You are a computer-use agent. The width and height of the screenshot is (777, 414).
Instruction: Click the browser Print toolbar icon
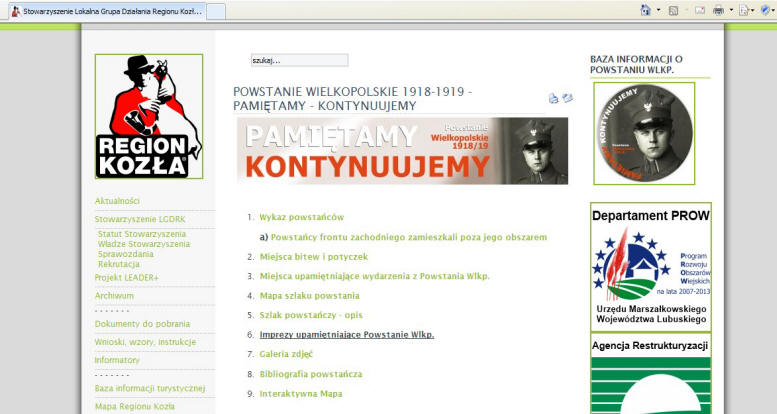pos(718,10)
